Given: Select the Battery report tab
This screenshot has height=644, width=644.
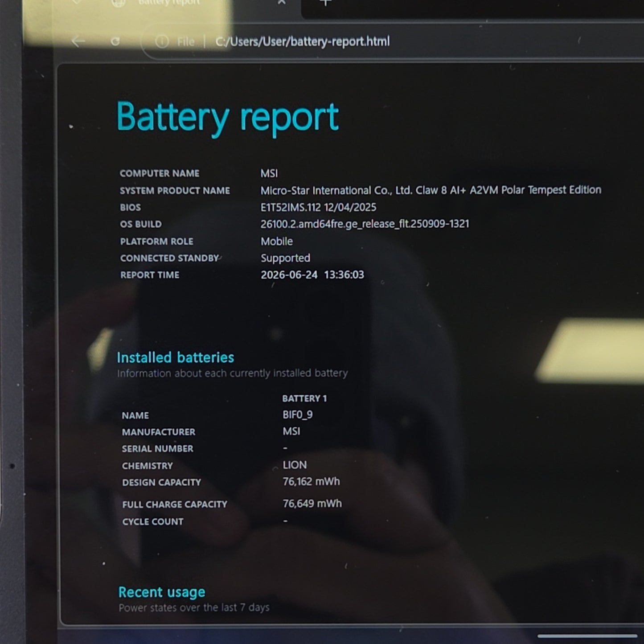Looking at the screenshot, I should [169, 3].
